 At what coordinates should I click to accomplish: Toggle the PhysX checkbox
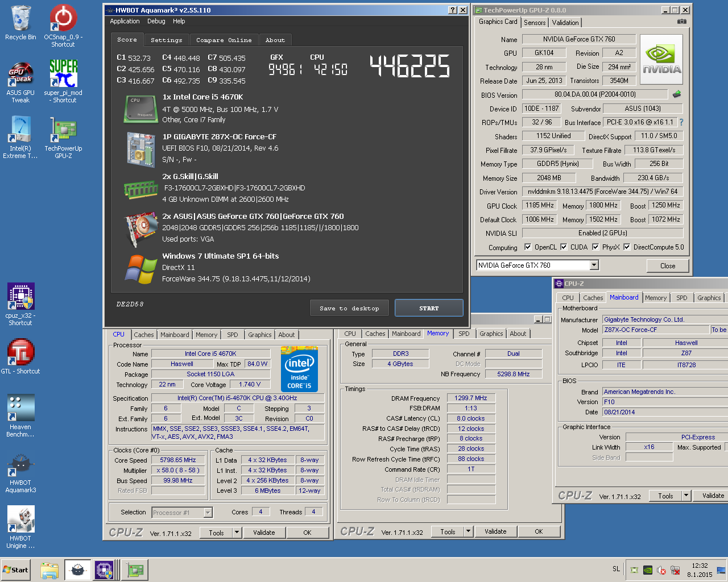595,247
